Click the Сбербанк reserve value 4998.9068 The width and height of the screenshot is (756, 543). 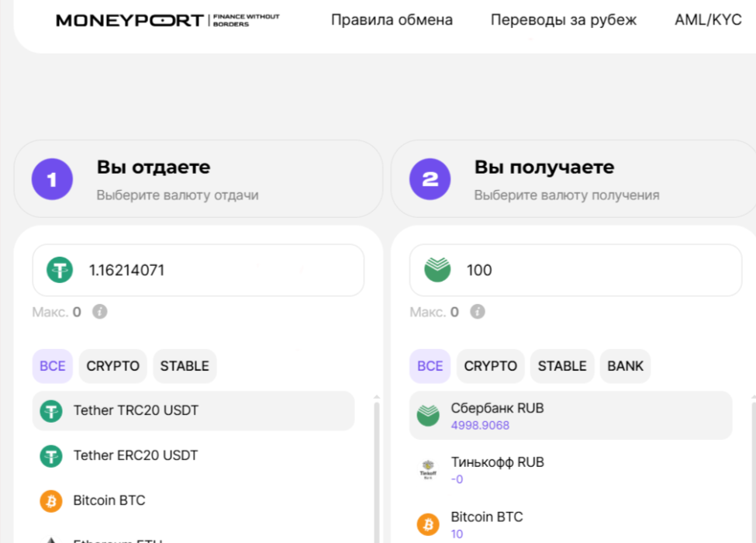pyautogui.click(x=480, y=425)
